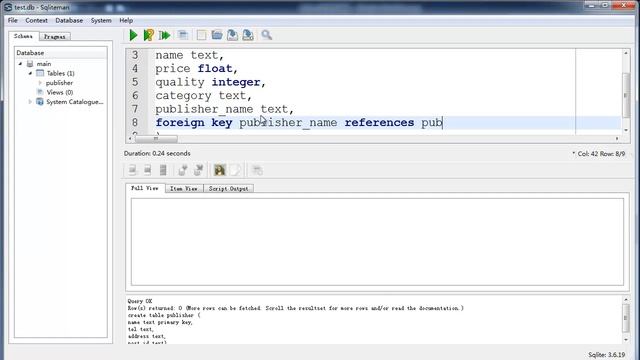Open the Context menu
Viewport: 640px width, 360px height.
36,20
